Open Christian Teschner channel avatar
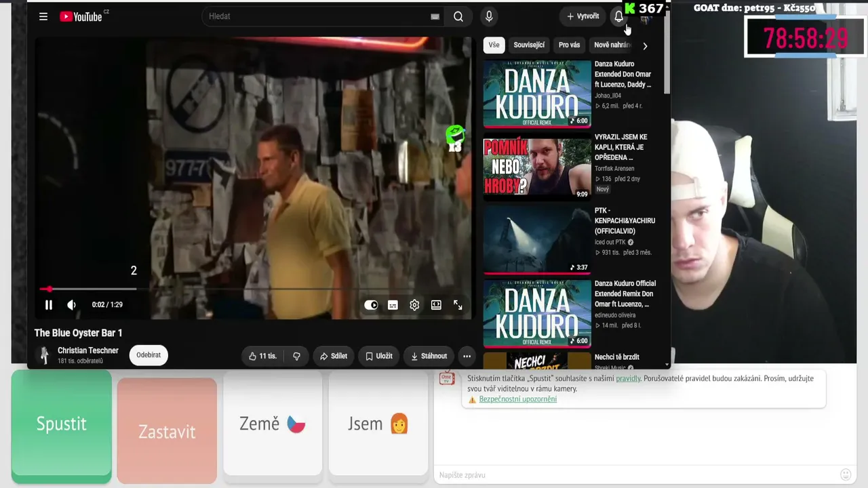868x488 pixels. click(44, 355)
